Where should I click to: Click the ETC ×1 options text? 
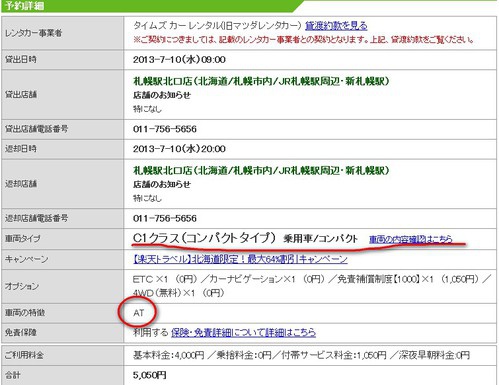(165, 279)
